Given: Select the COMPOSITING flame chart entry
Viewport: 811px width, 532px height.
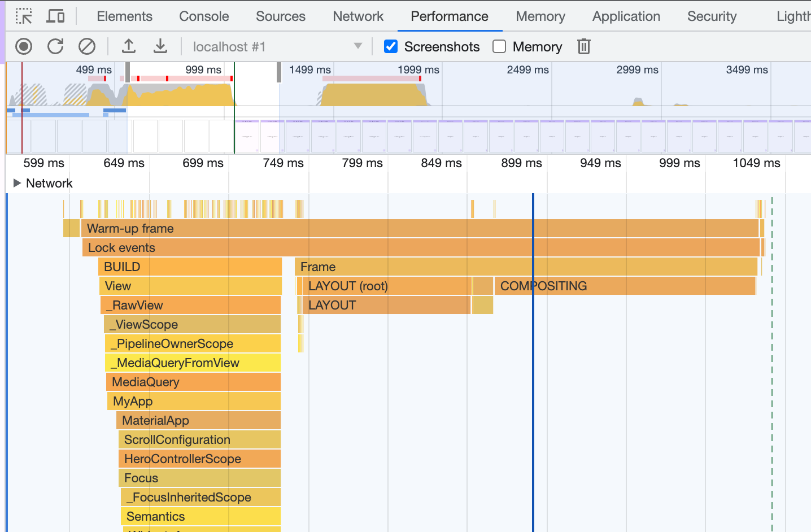Looking at the screenshot, I should 625,286.
